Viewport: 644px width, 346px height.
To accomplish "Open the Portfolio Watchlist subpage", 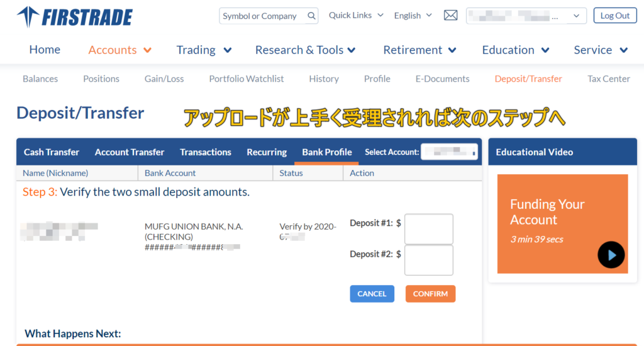I will [x=247, y=79].
